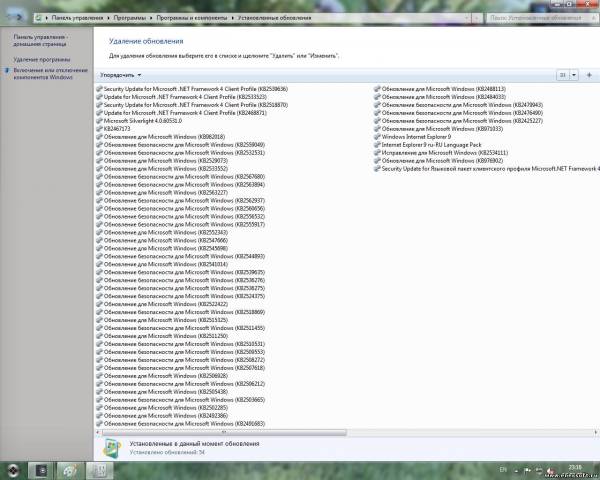Screen dimensions: 600x480
Task: Select security update KB2532531
Action: 181,153
